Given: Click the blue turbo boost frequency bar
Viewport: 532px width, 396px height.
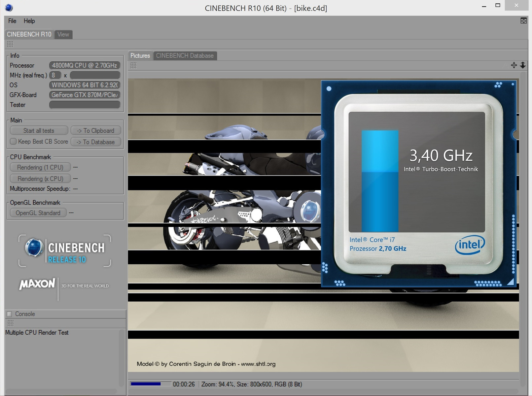Looking at the screenshot, I should point(380,181).
